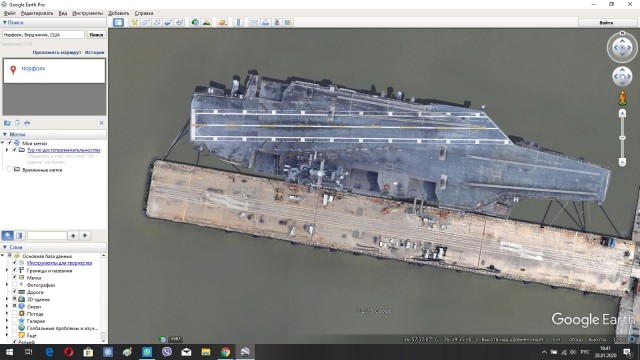640x360 pixels.
Task: Open the Добавить menu
Action: [x=119, y=13]
